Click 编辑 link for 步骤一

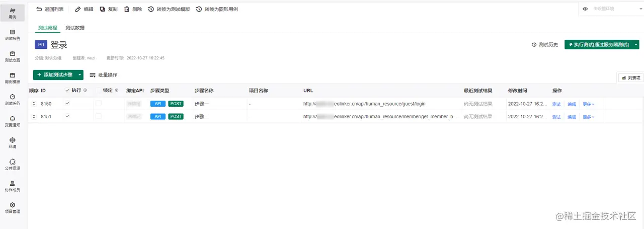pos(572,104)
